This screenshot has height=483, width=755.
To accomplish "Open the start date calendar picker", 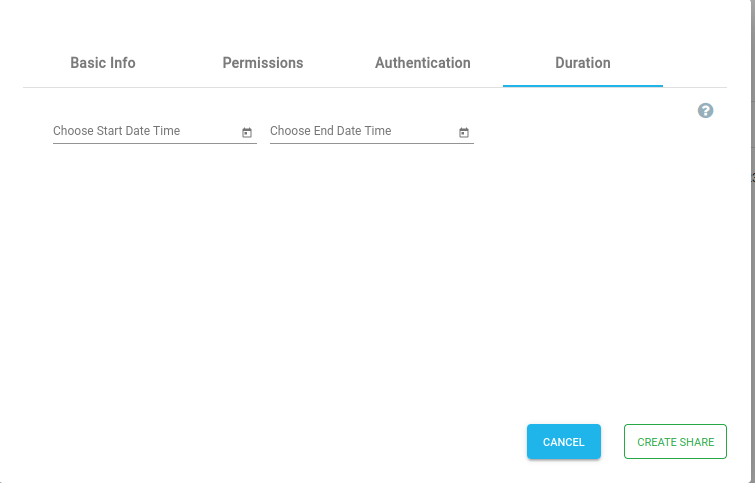I will tap(247, 132).
